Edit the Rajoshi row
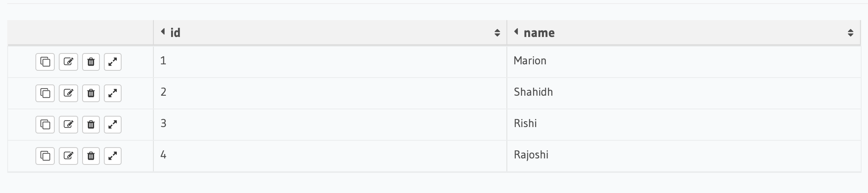Image resolution: width=868 pixels, height=193 pixels. coord(68,156)
